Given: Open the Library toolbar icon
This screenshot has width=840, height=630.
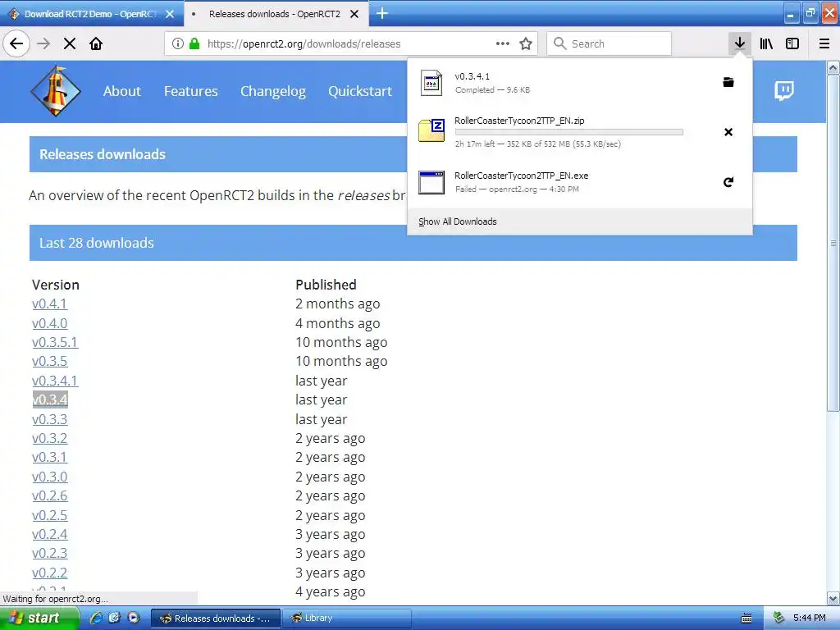Looking at the screenshot, I should (767, 43).
